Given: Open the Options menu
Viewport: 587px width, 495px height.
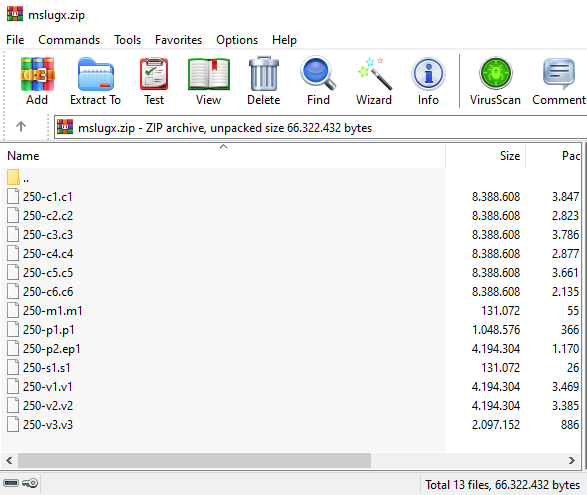Looking at the screenshot, I should point(237,40).
